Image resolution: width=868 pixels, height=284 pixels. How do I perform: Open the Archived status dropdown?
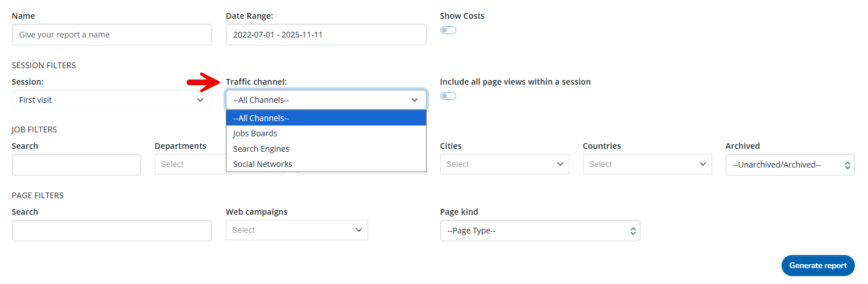pyautogui.click(x=790, y=165)
